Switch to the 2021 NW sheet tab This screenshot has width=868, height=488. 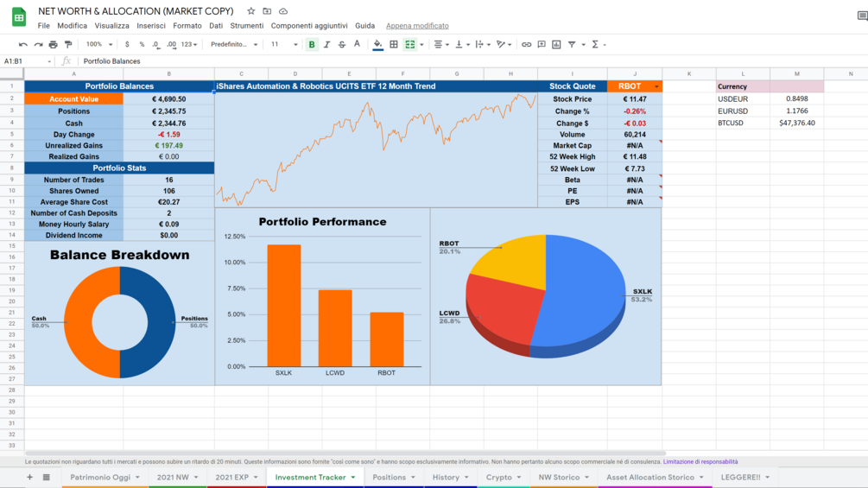tap(173, 477)
